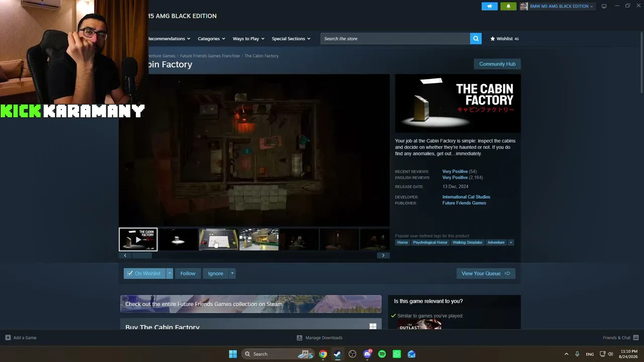This screenshot has height=362, width=644.
Task: Select the green factory floor screenshot thumbnail
Action: point(259,239)
